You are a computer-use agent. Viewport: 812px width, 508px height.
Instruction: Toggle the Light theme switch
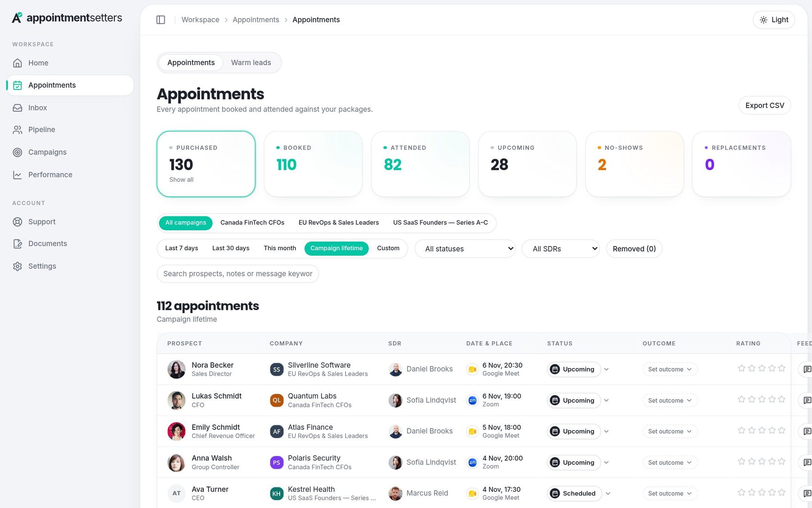pyautogui.click(x=774, y=20)
